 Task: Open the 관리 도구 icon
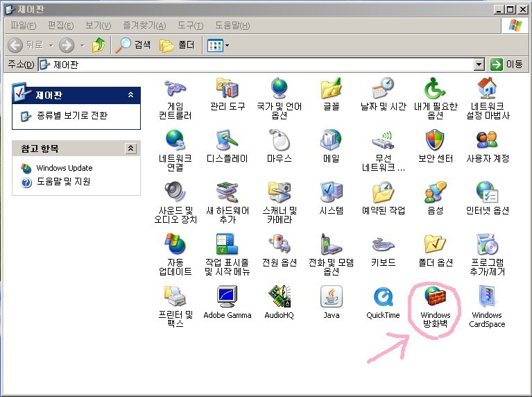click(x=228, y=88)
